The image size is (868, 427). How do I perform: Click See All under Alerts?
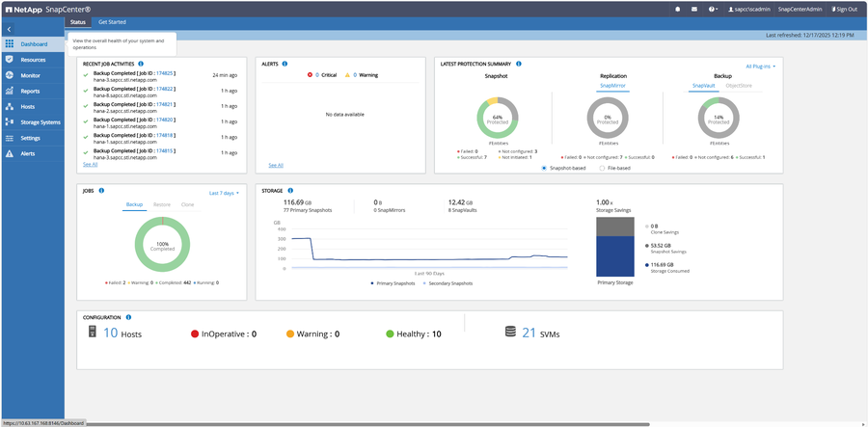[276, 165]
